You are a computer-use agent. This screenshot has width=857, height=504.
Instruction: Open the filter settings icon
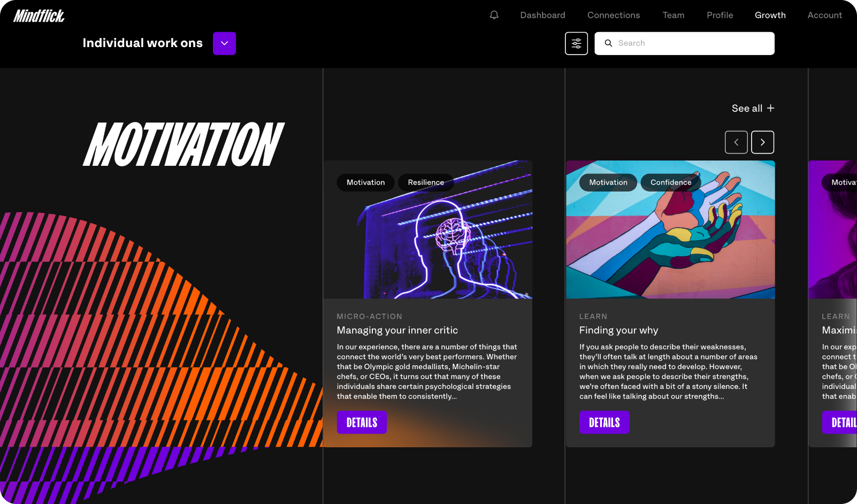coord(576,43)
